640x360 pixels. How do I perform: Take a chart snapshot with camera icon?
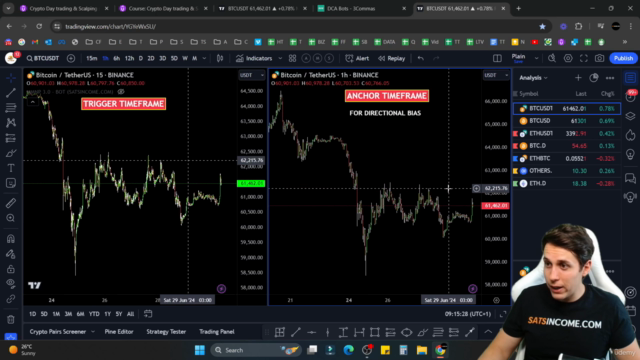click(x=599, y=58)
